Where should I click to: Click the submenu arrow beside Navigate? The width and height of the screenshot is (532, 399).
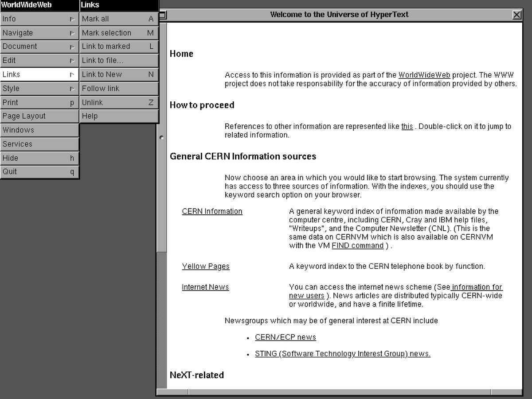[72, 33]
